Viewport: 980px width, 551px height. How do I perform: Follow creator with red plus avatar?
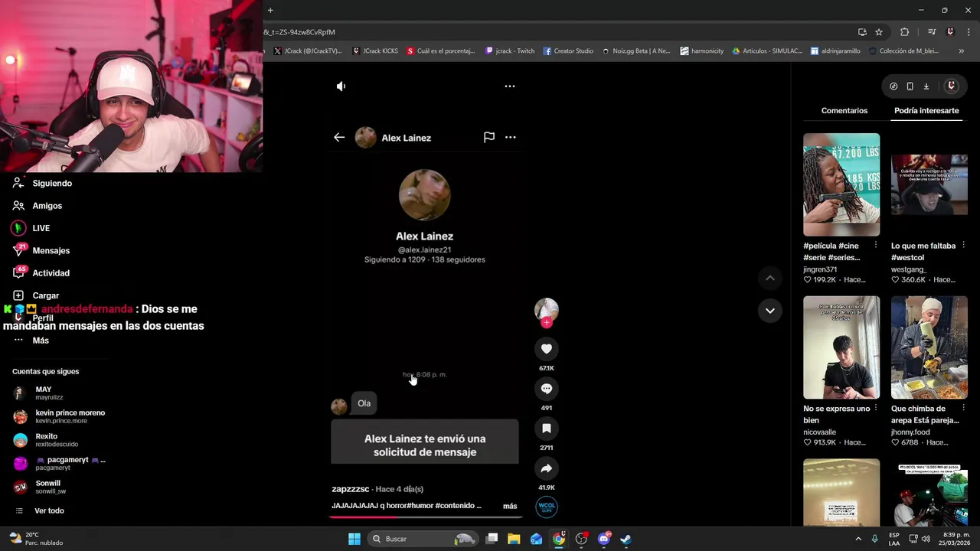click(547, 322)
